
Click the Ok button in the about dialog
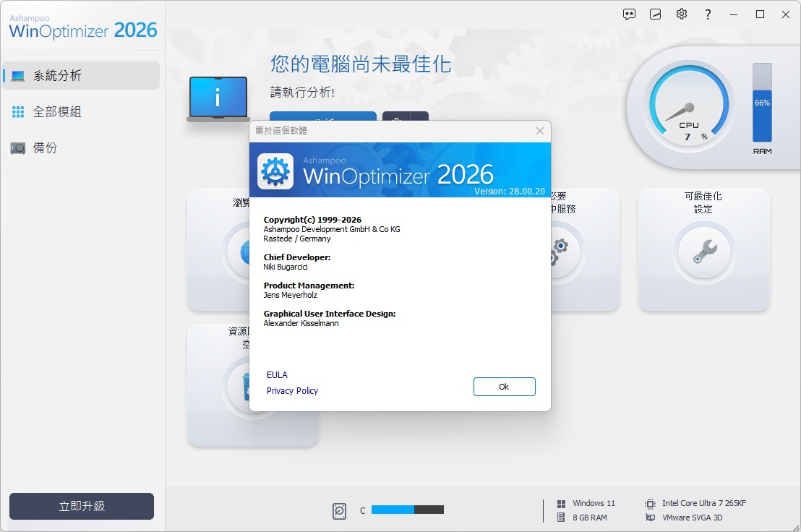pyautogui.click(x=504, y=387)
